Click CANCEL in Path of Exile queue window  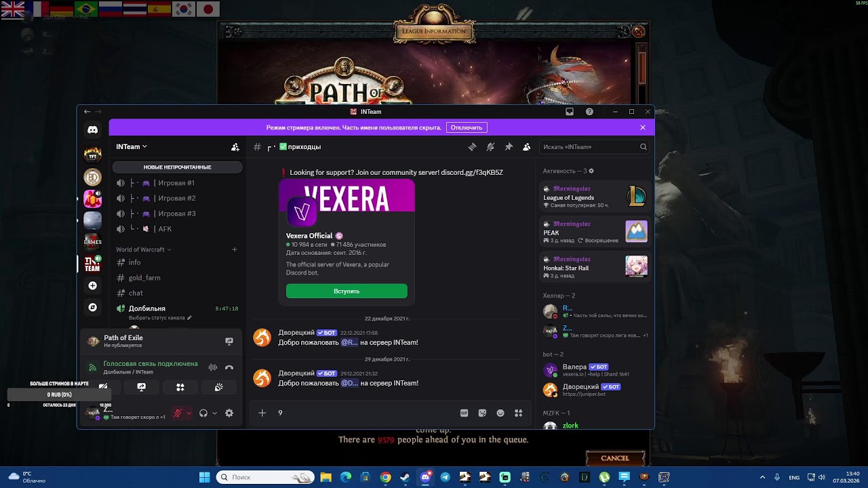[x=615, y=458]
